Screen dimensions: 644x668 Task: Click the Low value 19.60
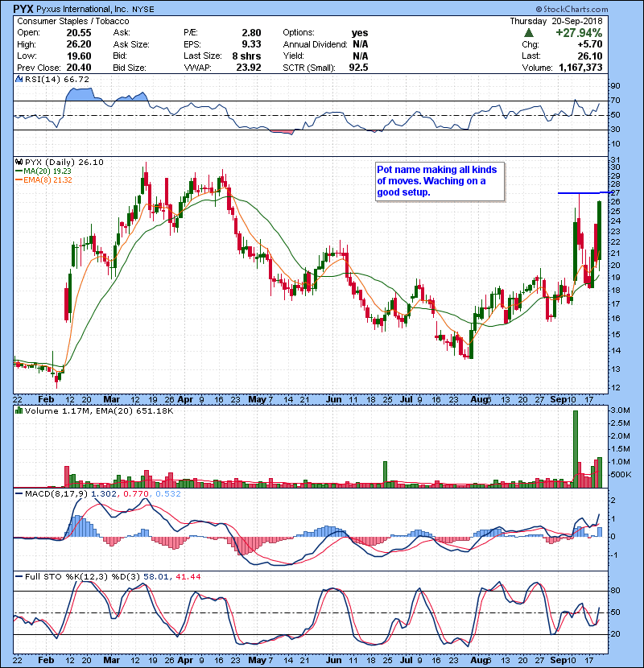click(x=79, y=56)
